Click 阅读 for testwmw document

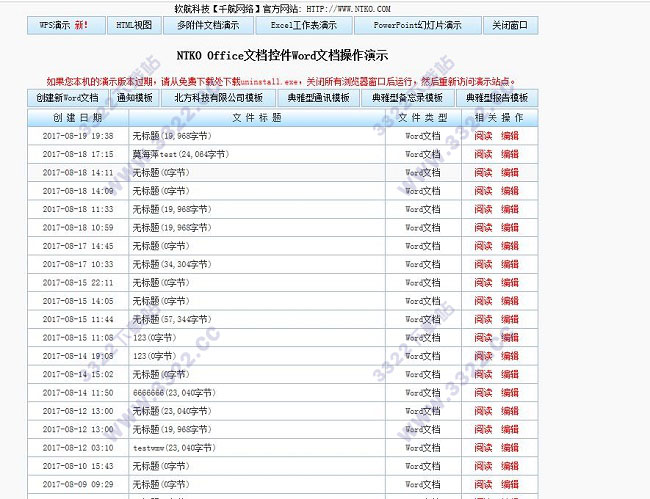483,448
